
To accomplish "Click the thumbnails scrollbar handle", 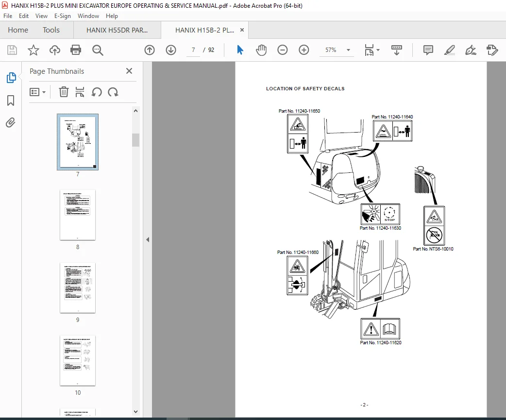I will (135, 140).
